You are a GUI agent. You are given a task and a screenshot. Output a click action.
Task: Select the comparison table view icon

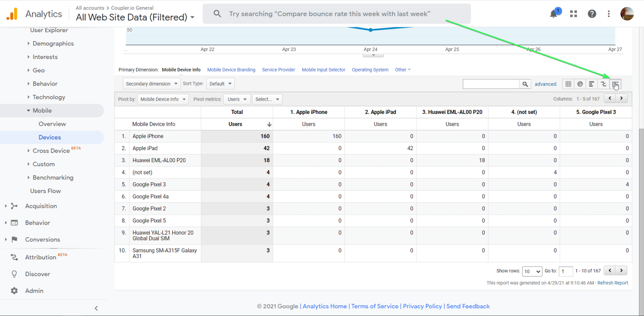coord(603,84)
